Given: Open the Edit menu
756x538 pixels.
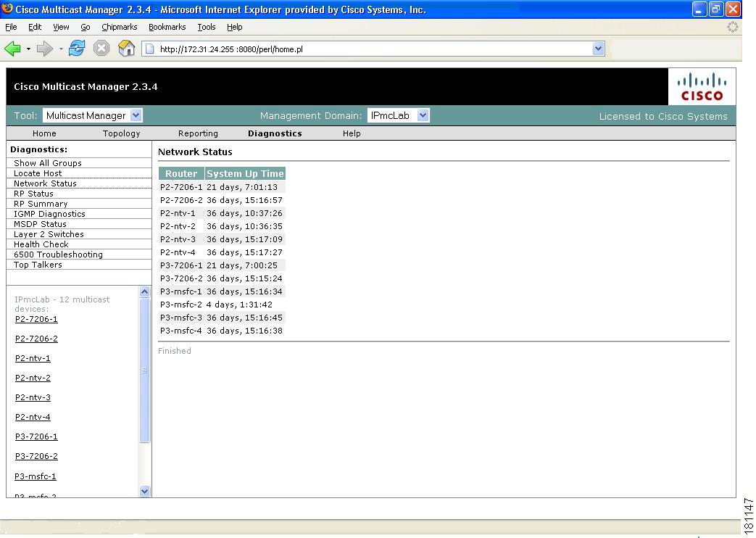Looking at the screenshot, I should click(35, 27).
